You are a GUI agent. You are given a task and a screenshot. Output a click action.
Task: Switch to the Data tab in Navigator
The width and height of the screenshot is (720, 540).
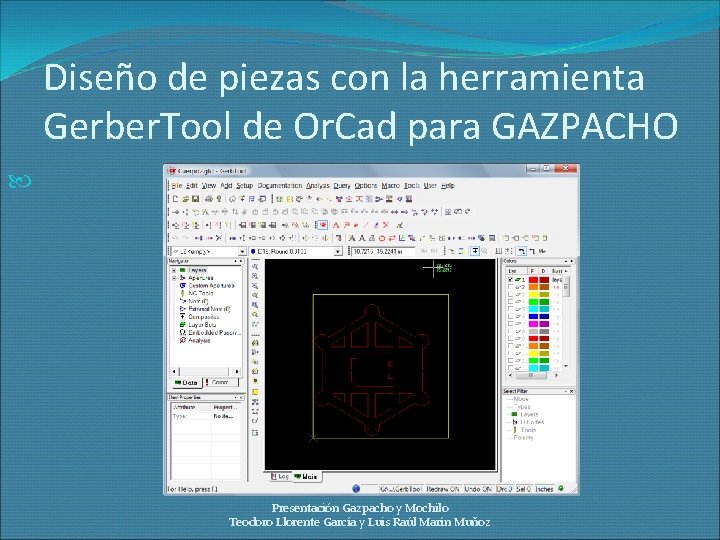click(x=186, y=382)
